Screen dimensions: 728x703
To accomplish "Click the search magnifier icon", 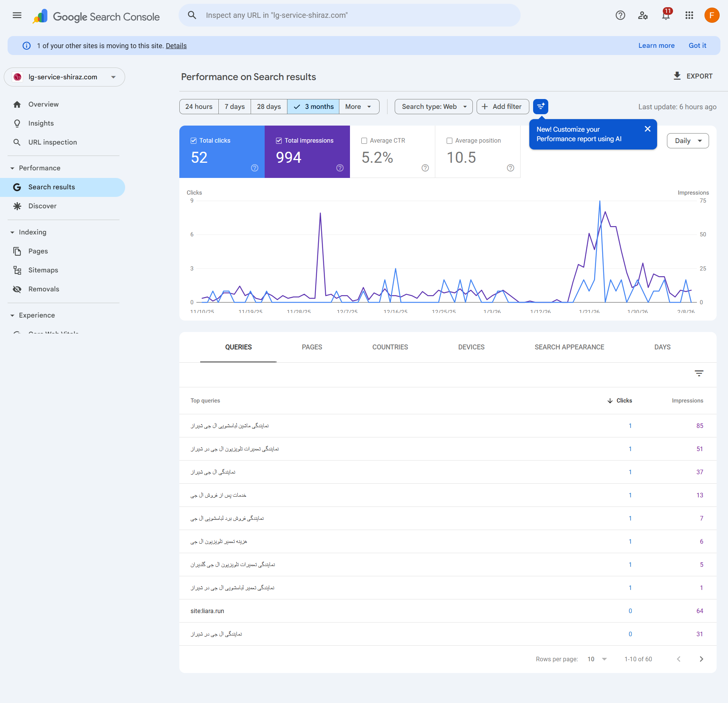I will point(192,15).
